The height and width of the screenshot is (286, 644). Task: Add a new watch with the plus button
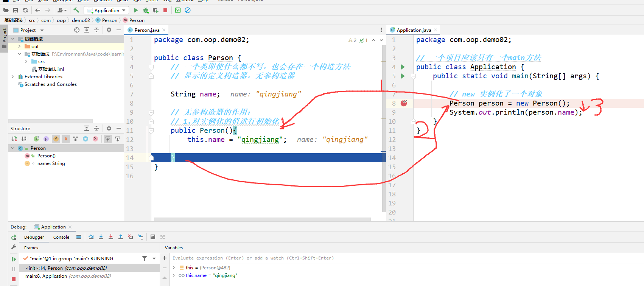coord(165,258)
